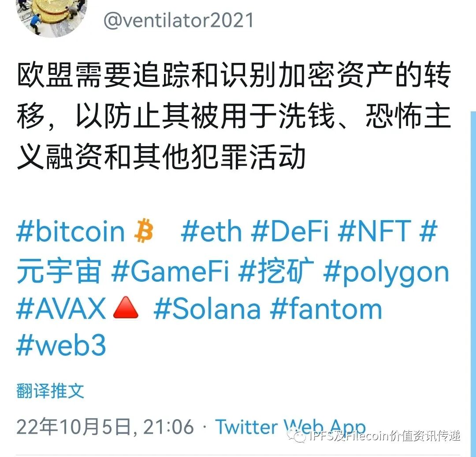Open the @ventilator2021 profile handle
The width and height of the screenshot is (476, 457).
click(178, 20)
